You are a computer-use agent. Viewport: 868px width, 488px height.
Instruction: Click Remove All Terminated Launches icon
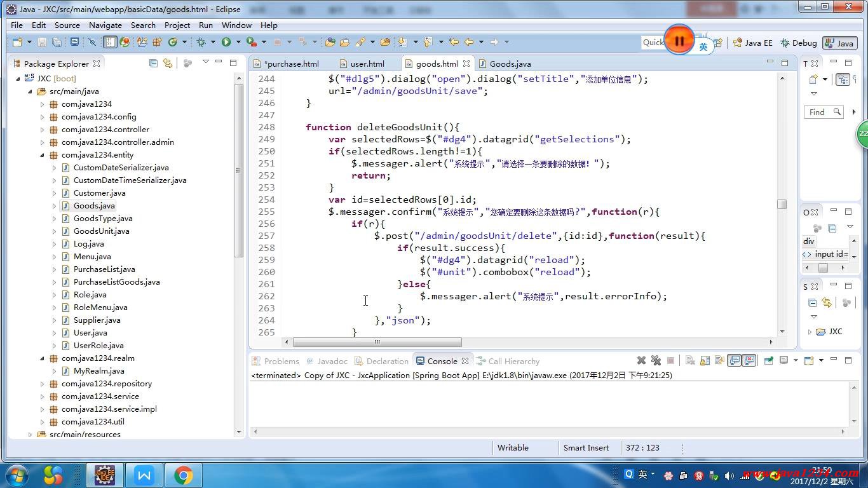coord(656,360)
